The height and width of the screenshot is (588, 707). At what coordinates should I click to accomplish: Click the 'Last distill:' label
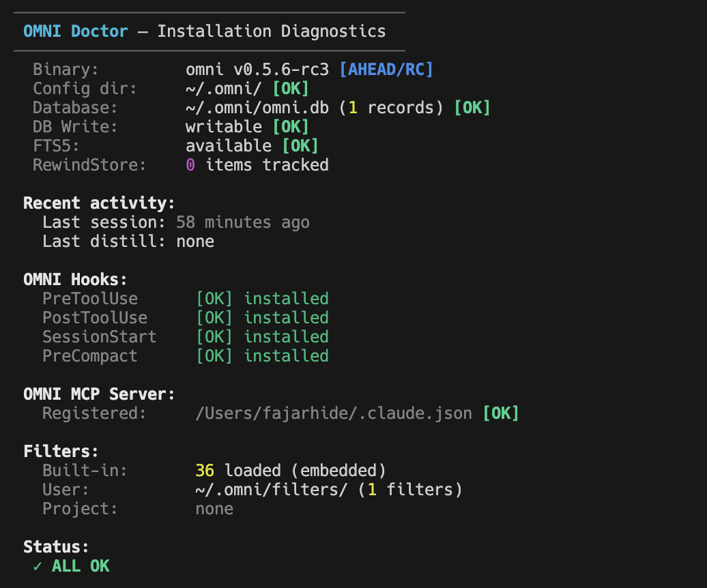[104, 241]
